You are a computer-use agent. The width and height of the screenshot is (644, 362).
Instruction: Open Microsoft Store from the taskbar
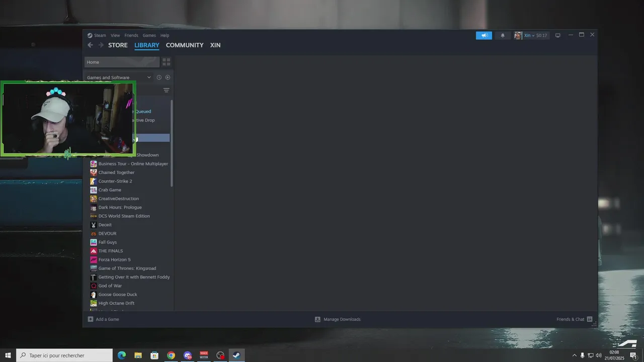click(x=154, y=355)
